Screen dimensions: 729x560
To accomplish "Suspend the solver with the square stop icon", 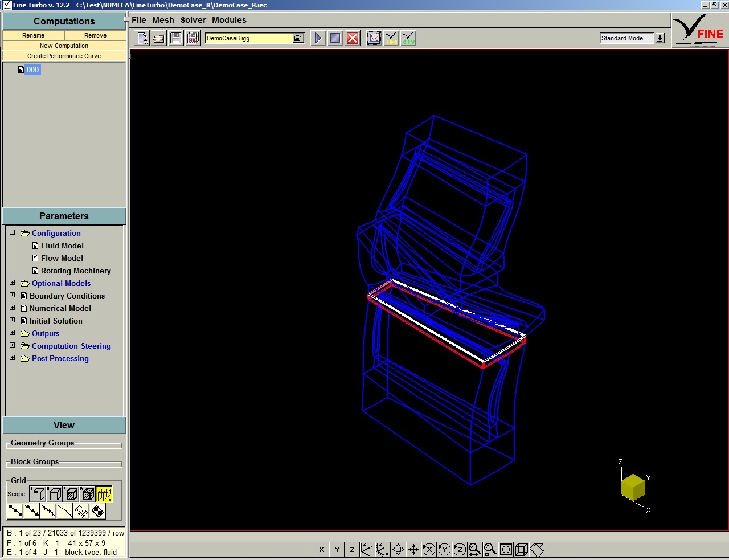I will click(x=335, y=38).
